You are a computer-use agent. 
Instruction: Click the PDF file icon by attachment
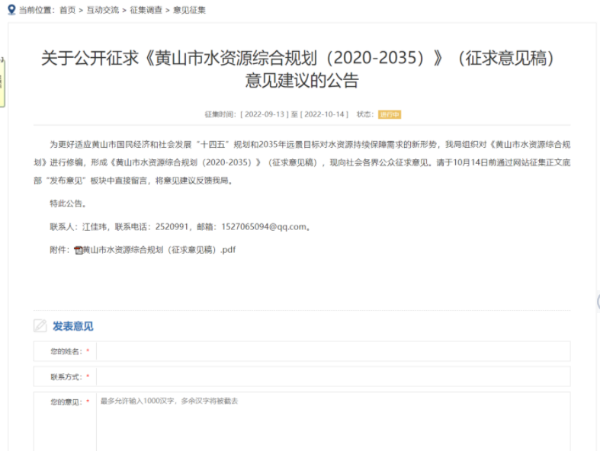(x=79, y=250)
